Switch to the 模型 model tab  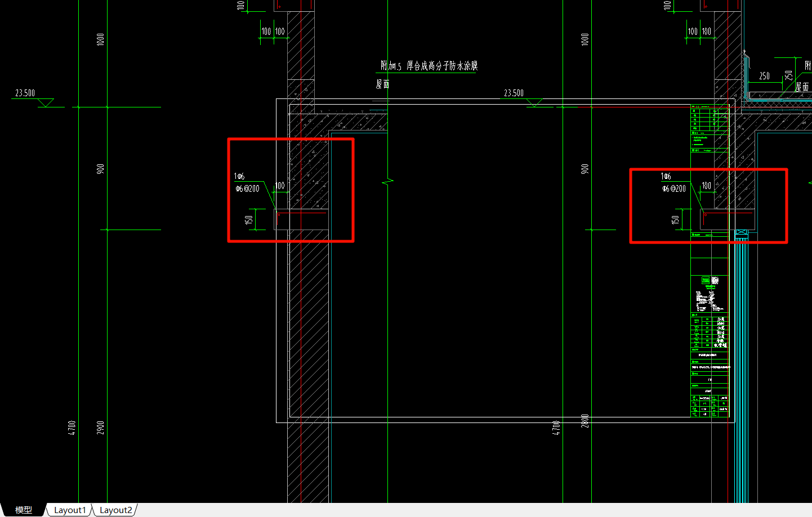23,510
